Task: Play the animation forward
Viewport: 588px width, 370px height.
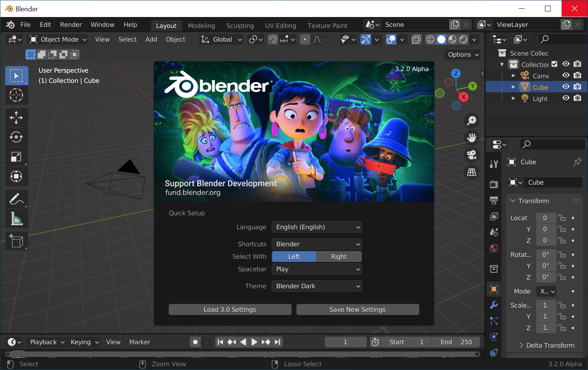Action: coord(254,342)
